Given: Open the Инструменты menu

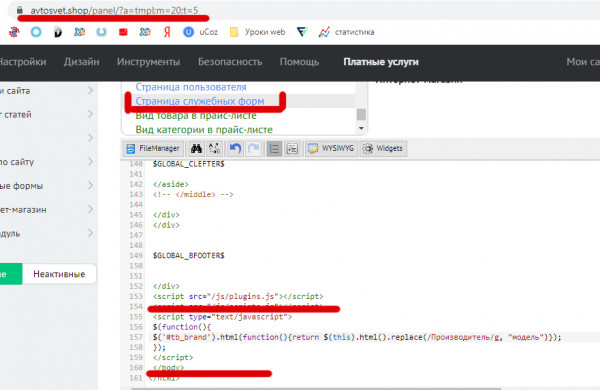Looking at the screenshot, I should pos(148,62).
